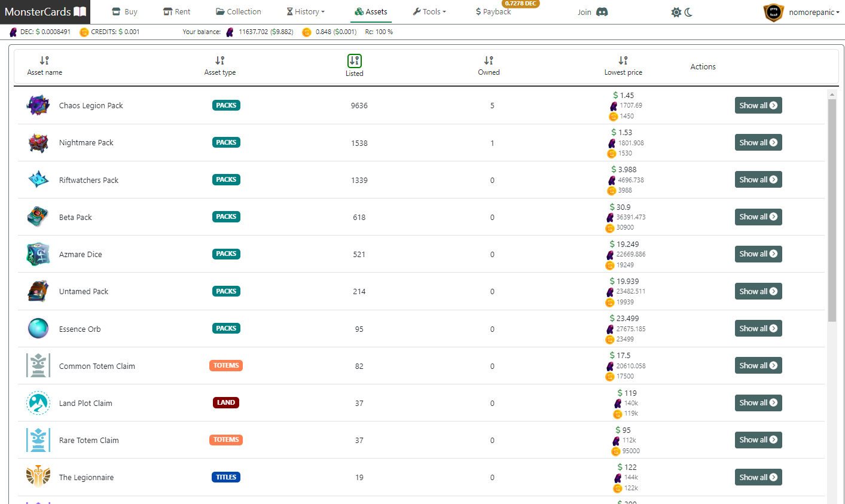Click the PACKS badge for Chaos Legion Pack
Image resolution: width=845 pixels, height=504 pixels.
click(226, 105)
